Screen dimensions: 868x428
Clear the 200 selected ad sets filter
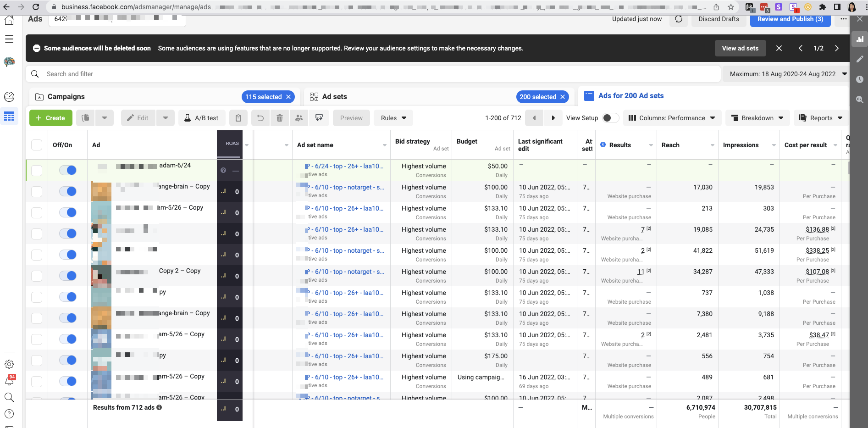click(x=563, y=97)
